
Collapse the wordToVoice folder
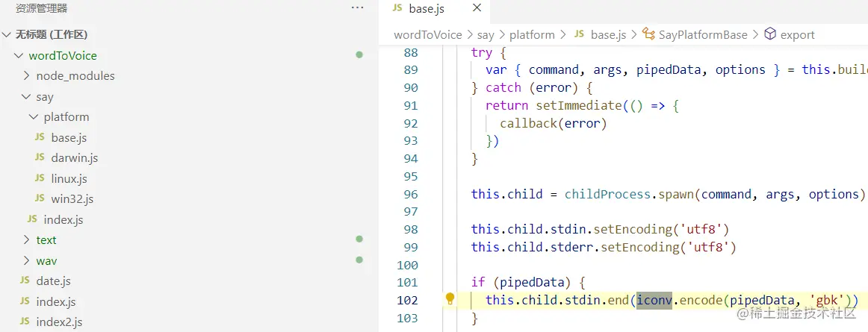point(18,55)
